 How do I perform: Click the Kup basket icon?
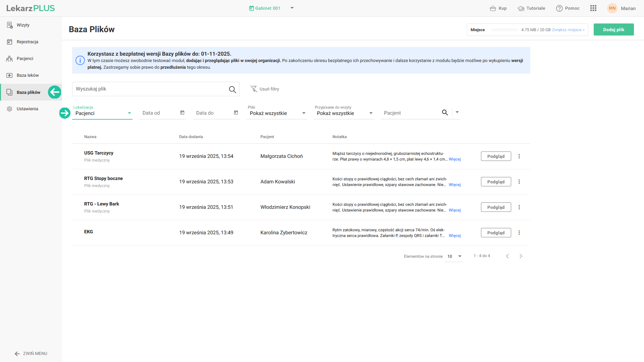coord(493,8)
